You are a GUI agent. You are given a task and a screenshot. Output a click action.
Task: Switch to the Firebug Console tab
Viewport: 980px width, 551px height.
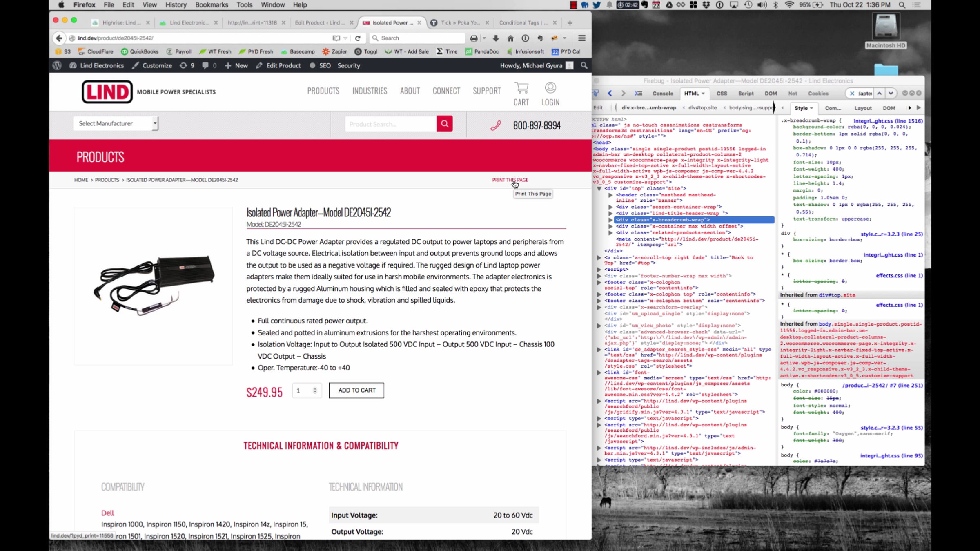click(x=662, y=94)
